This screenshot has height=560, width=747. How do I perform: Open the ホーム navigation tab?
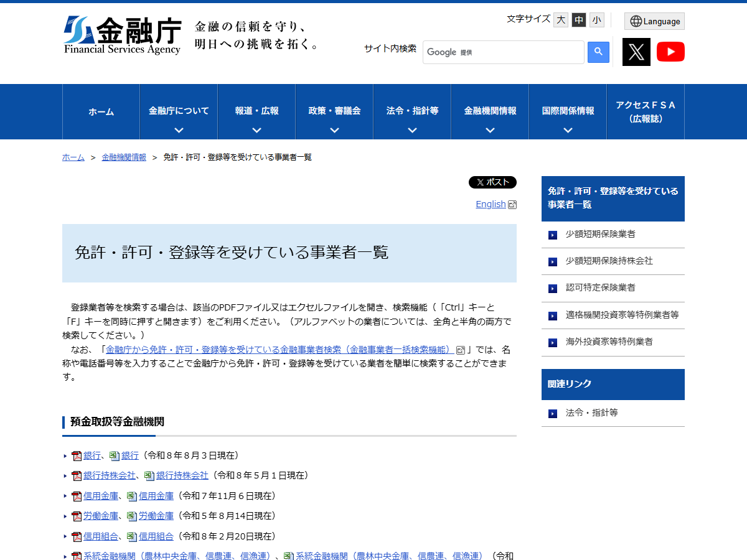[101, 112]
